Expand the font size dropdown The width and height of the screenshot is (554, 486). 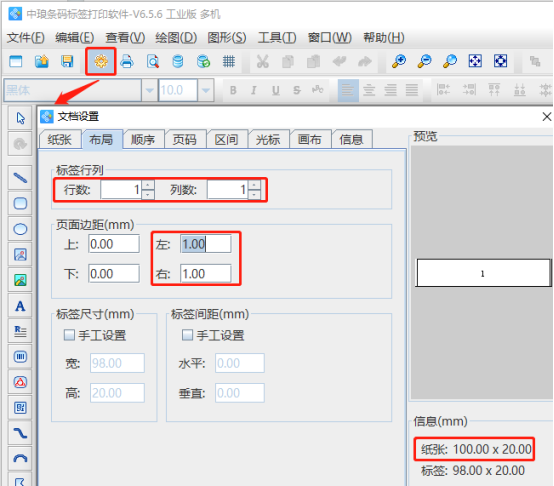pyautogui.click(x=206, y=90)
